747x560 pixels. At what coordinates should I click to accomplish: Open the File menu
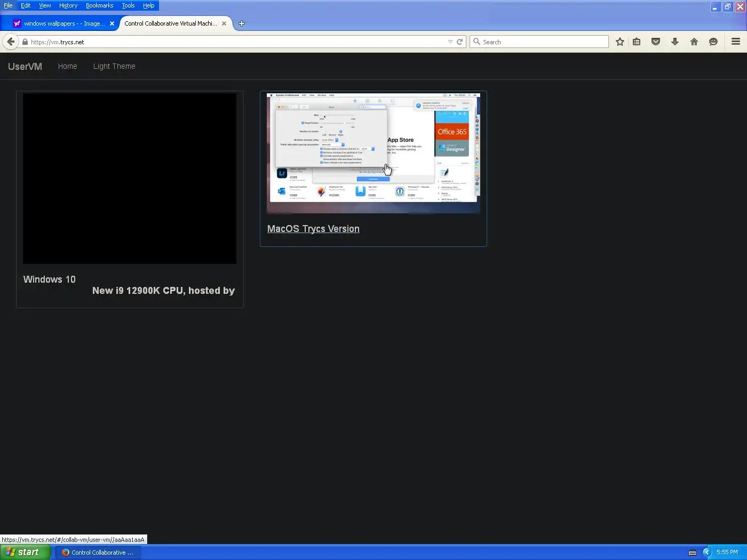8,5
